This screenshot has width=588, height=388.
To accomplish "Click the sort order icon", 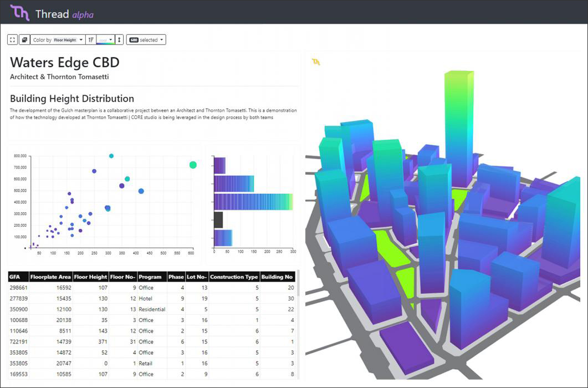I will (91, 40).
